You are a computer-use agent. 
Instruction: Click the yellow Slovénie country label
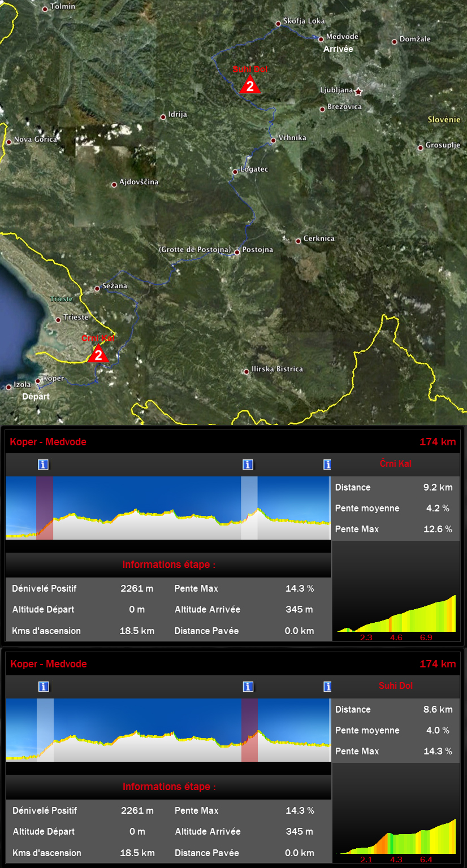(x=444, y=120)
